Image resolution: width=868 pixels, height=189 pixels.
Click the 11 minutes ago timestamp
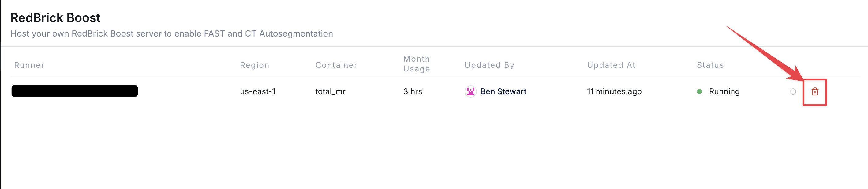[x=614, y=91]
